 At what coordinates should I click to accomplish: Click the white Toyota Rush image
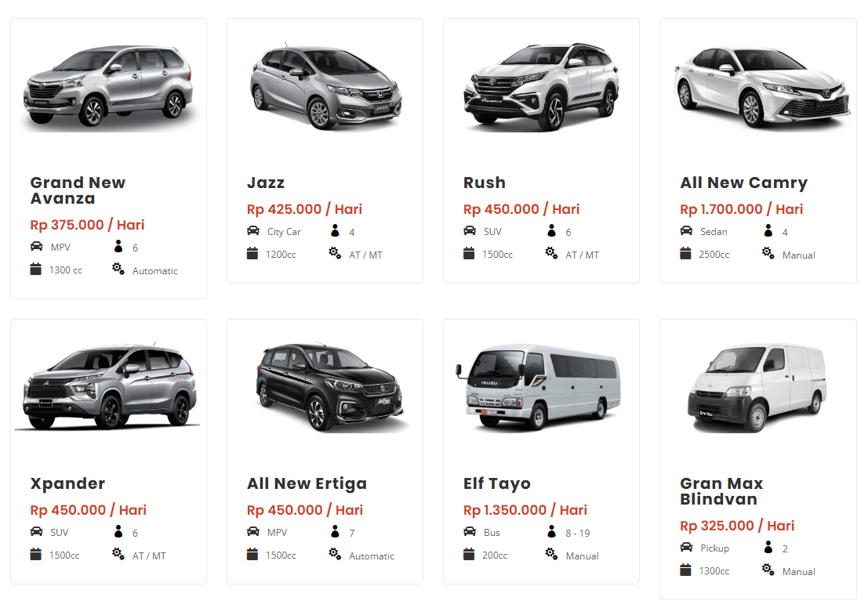[x=541, y=87]
